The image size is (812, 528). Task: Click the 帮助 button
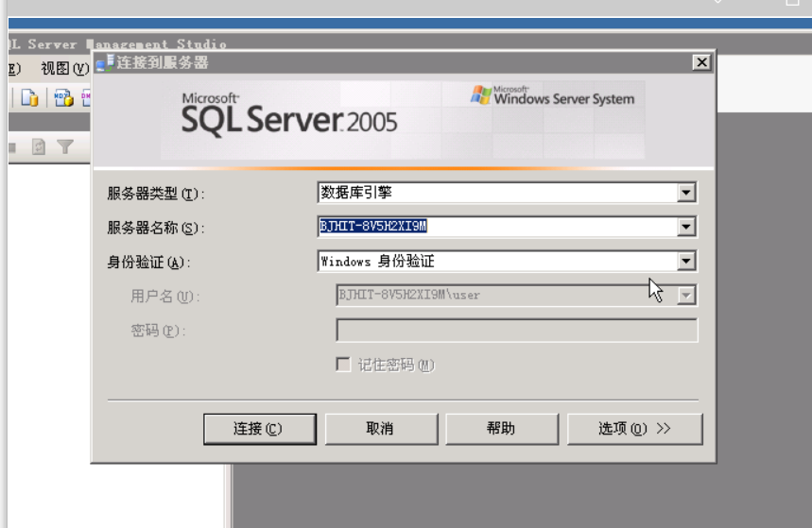[x=502, y=429]
